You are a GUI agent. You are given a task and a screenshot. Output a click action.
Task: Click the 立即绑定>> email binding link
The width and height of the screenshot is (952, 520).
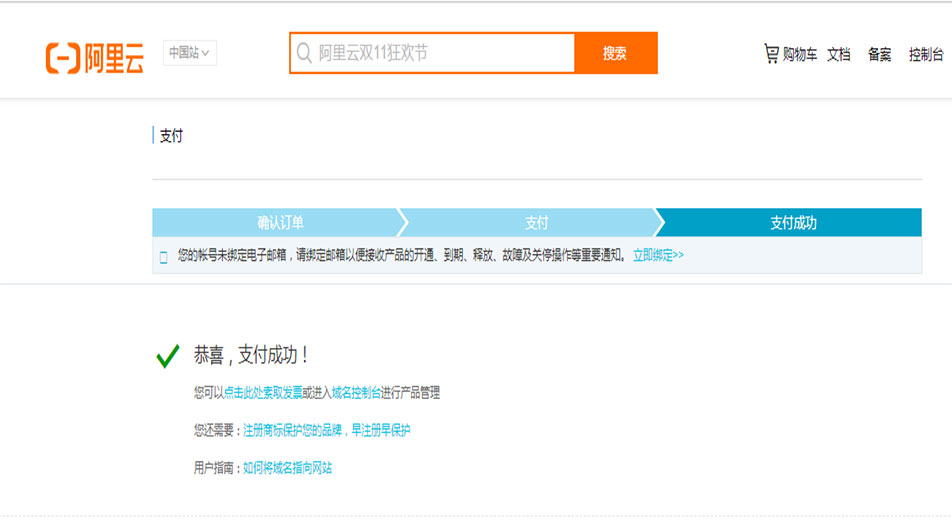[x=659, y=255]
